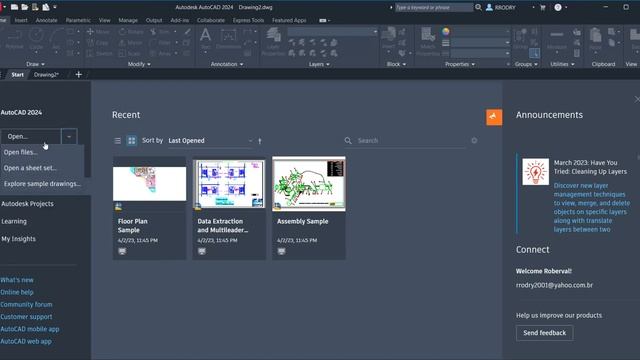Open the What's new link

[17, 280]
